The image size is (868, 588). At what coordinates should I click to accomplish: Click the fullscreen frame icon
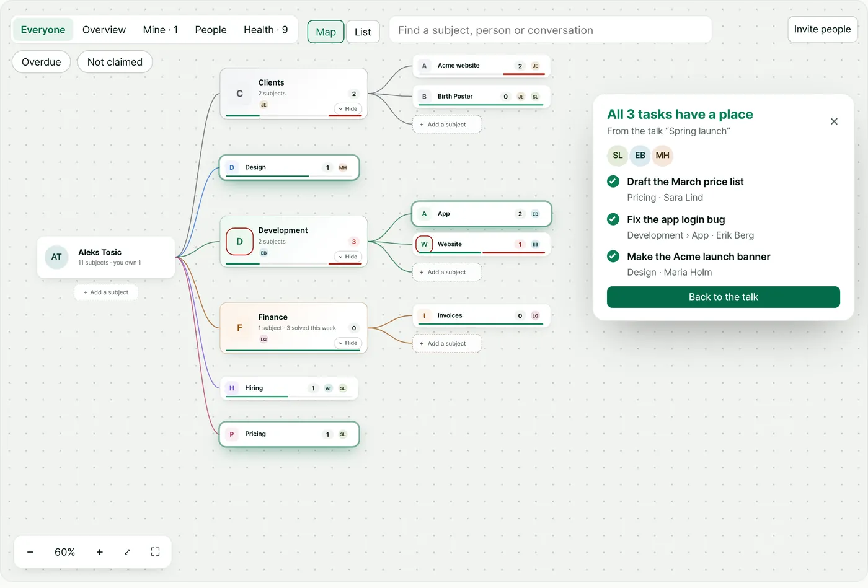tap(155, 552)
